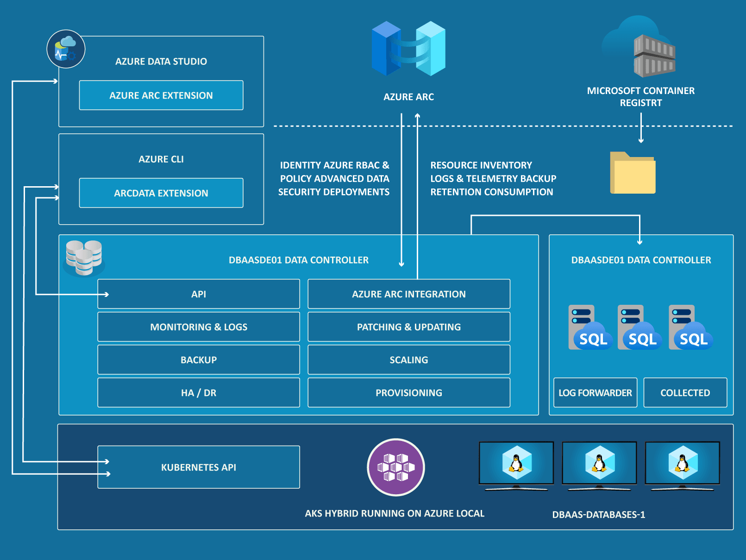This screenshot has width=746, height=560.
Task: Click the data controller database stack icon
Action: (x=84, y=258)
